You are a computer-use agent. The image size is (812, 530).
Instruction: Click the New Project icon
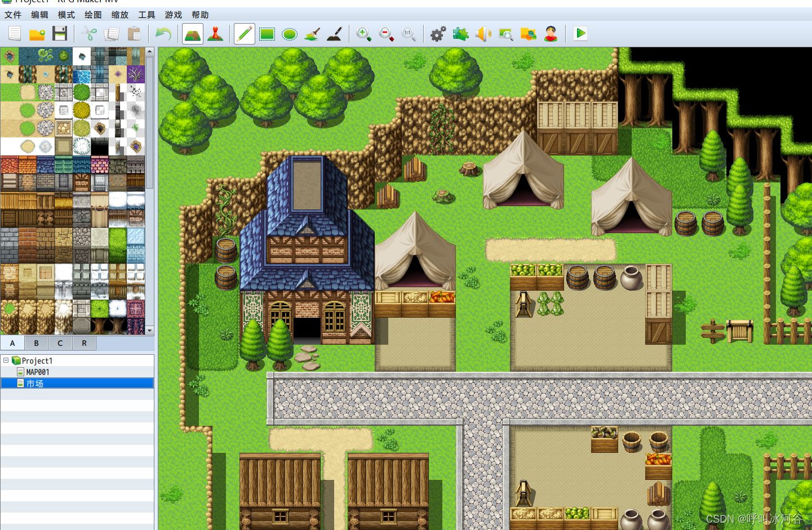click(15, 34)
